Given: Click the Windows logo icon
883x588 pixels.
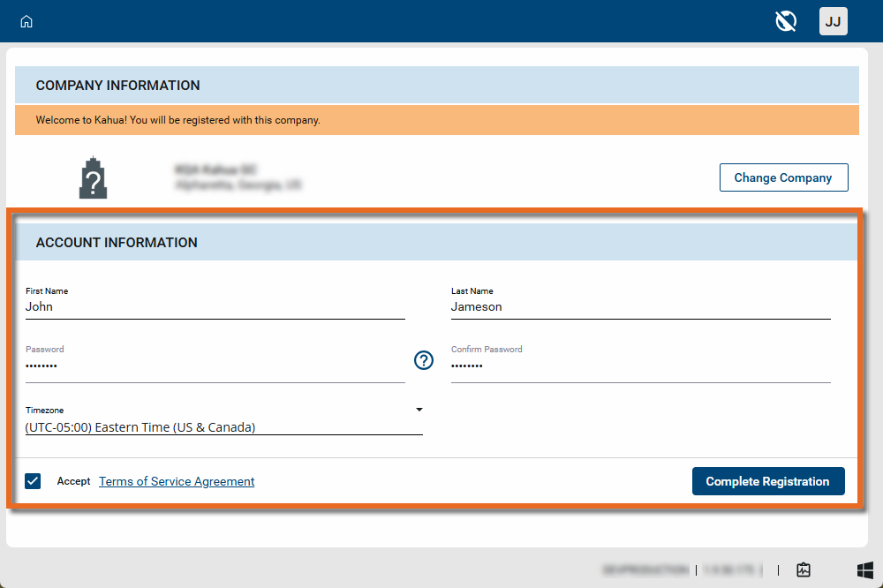Looking at the screenshot, I should click(864, 569).
